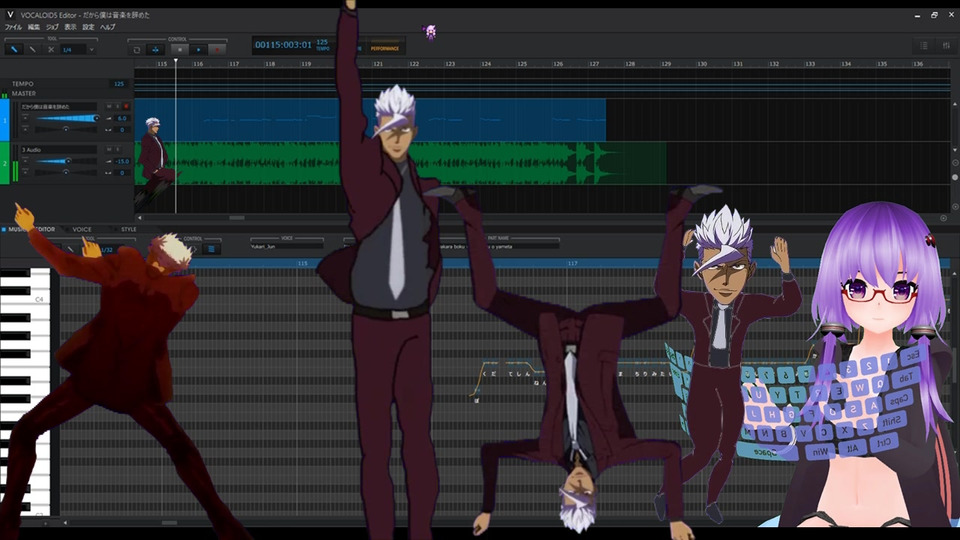Select the pencil draw tool in top toolbar
This screenshot has width=960, height=540.
[14, 50]
